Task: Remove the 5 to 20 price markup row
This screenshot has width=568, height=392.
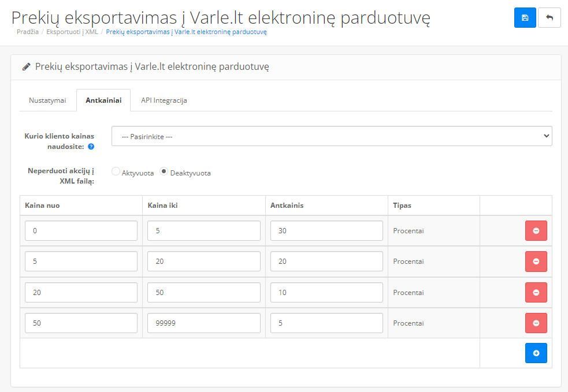Action: [536, 262]
